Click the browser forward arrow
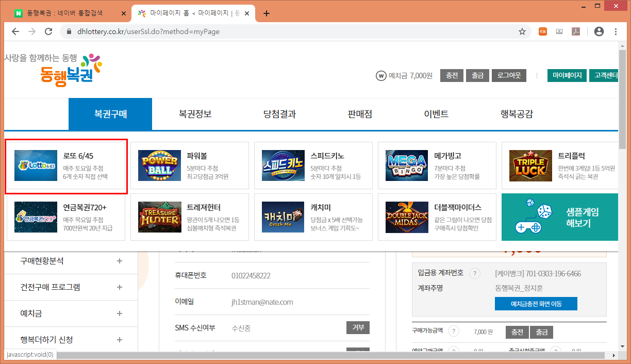Screen dimensions: 631x364 (x=32, y=31)
